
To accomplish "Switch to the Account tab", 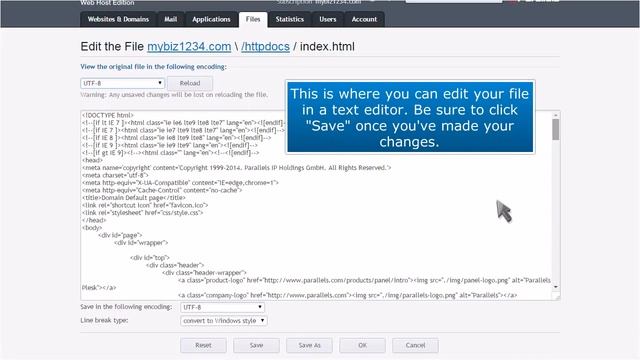I will coord(364,19).
